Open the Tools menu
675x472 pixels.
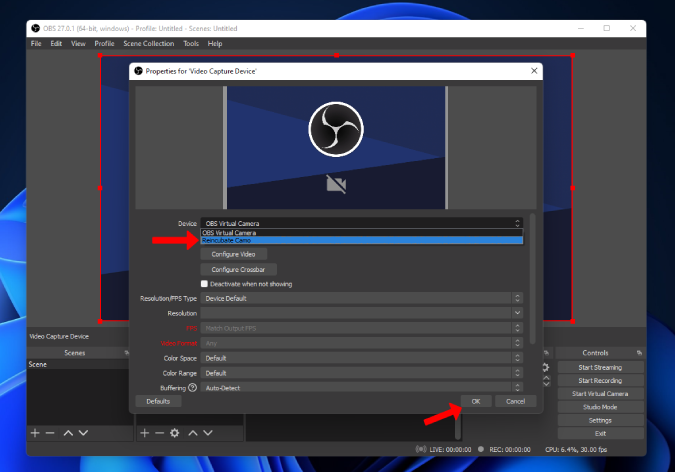pyautogui.click(x=191, y=43)
